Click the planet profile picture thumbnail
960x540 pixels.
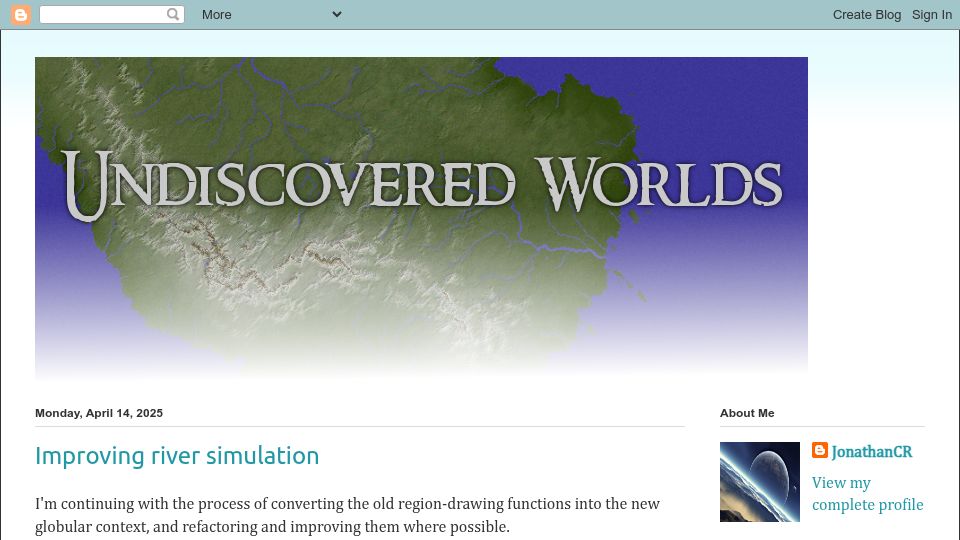click(760, 482)
